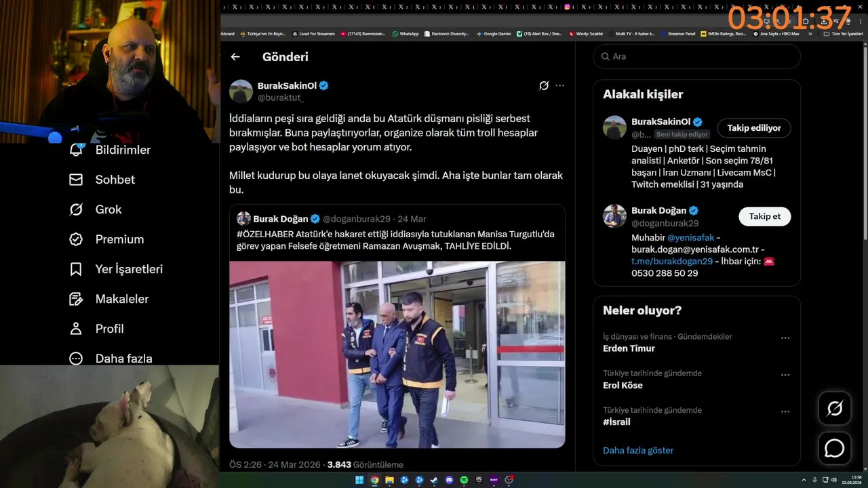
Task: Open BurakSakinOl's avatar in Alakalı kişiler
Action: click(614, 127)
